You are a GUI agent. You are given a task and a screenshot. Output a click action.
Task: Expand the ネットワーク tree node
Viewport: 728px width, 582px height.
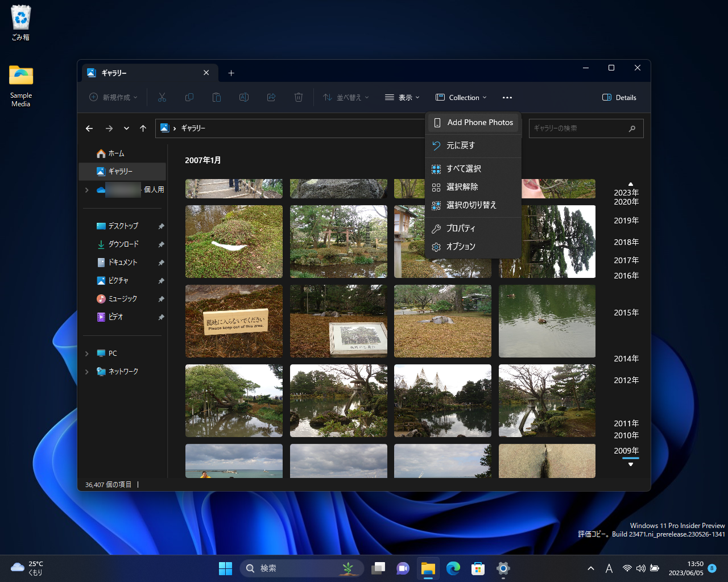(x=87, y=372)
